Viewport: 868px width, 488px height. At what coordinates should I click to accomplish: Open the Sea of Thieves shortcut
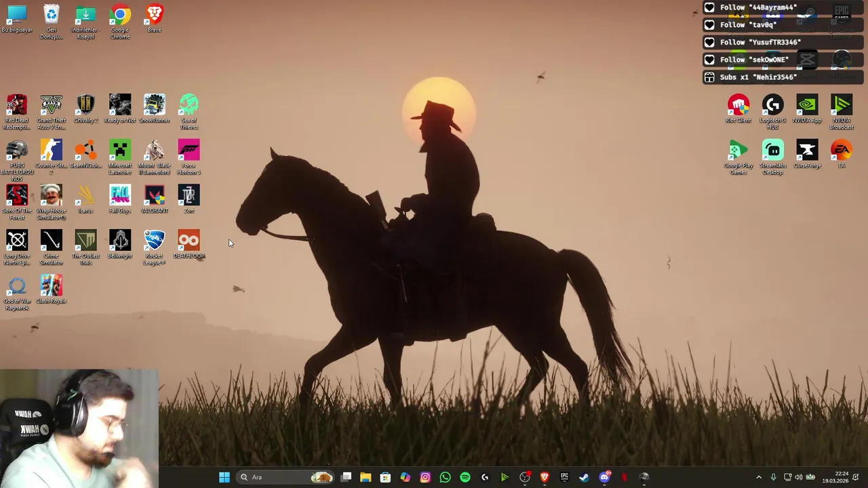189,113
